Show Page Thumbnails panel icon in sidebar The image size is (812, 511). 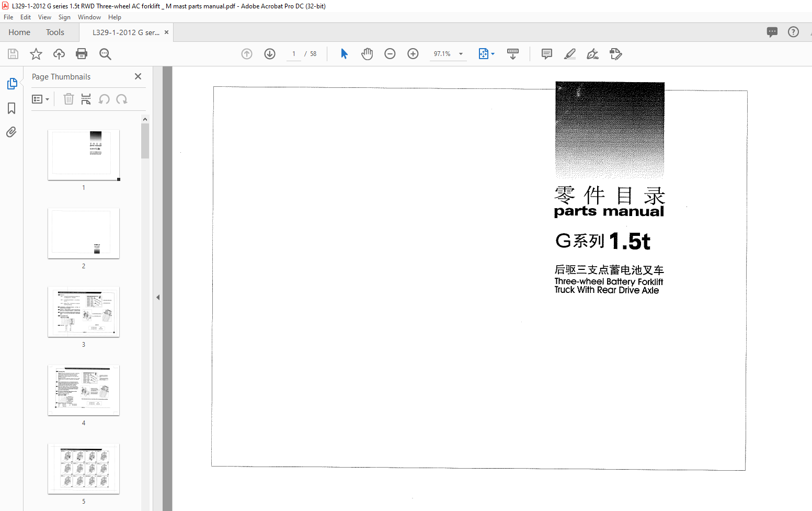click(12, 84)
